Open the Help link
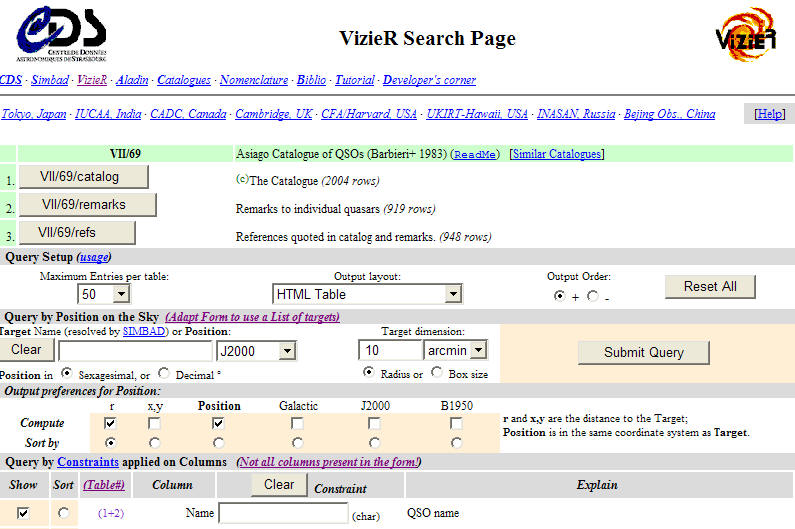This screenshot has height=529, width=795. point(769,114)
